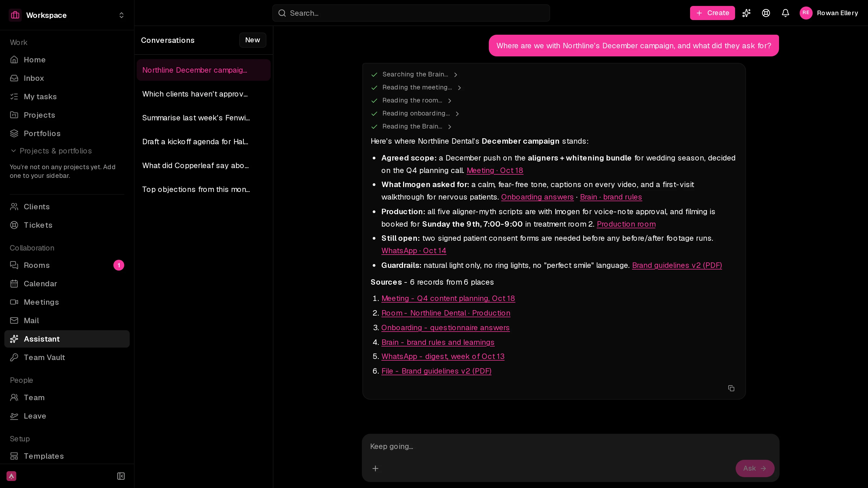
Task: Open Clients in the sidebar
Action: pos(67,206)
